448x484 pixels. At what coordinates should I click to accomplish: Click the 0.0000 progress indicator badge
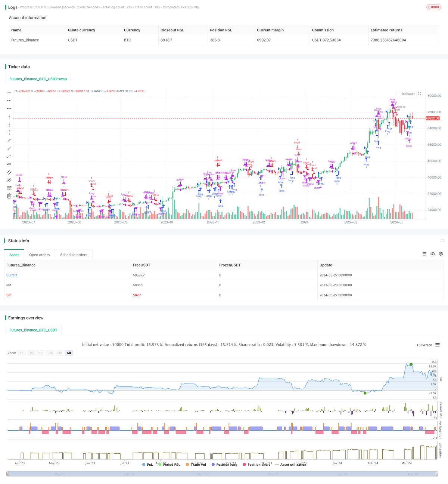[433, 7]
